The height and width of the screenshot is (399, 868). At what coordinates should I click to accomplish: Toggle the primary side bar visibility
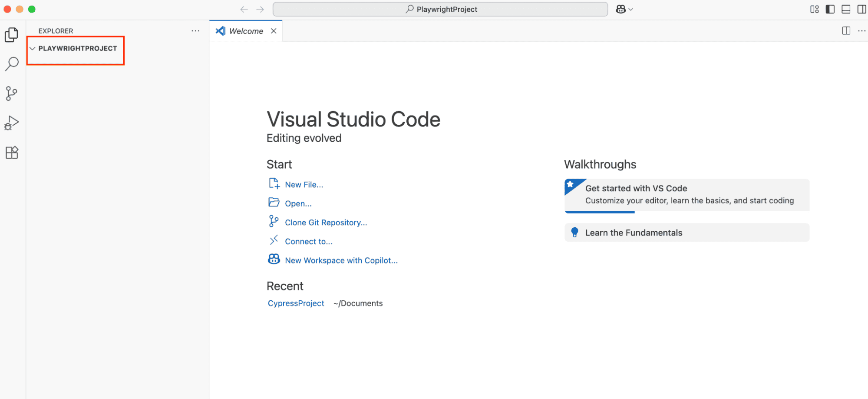(830, 9)
